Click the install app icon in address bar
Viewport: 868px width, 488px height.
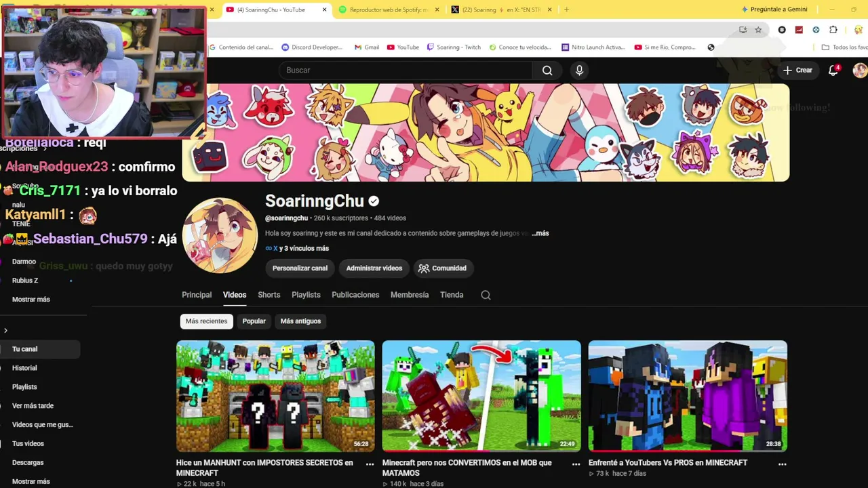743,30
